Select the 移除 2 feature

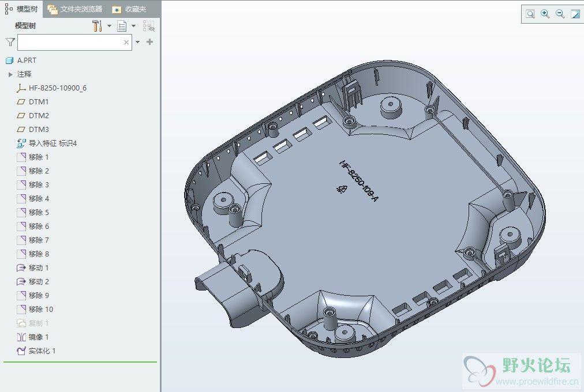pyautogui.click(x=33, y=171)
